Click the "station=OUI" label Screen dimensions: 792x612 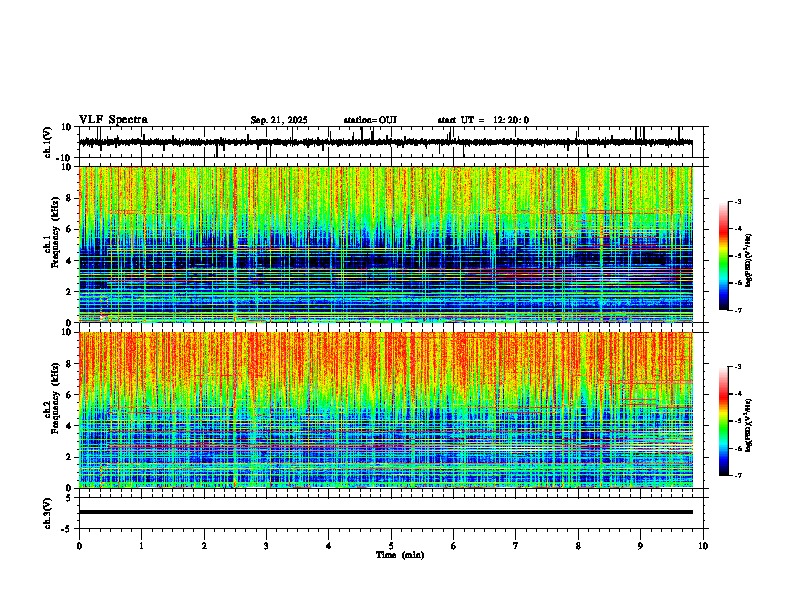[x=370, y=120]
